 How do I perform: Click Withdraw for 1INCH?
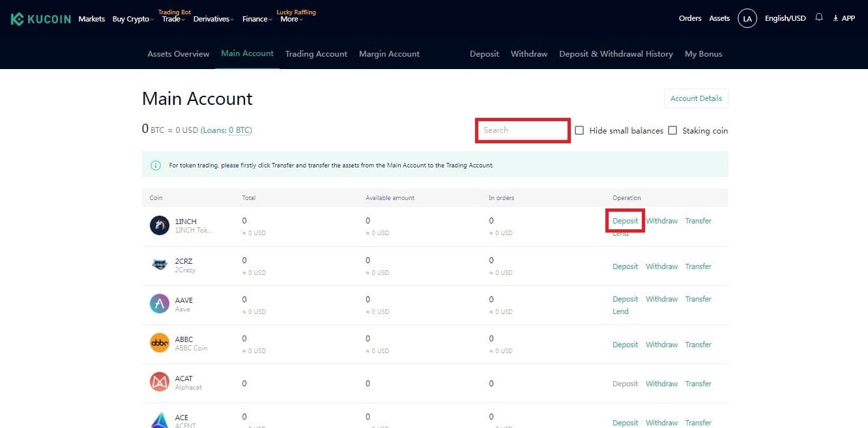coord(662,221)
